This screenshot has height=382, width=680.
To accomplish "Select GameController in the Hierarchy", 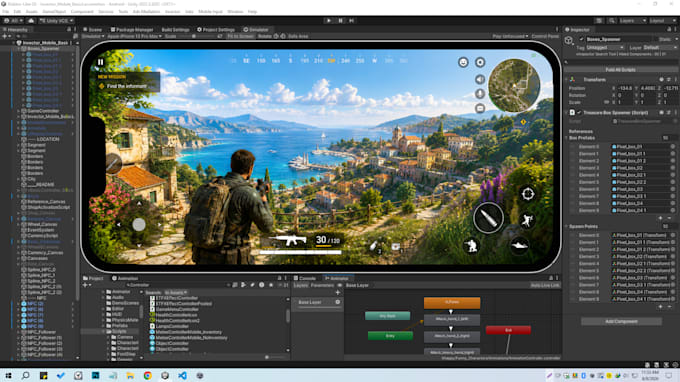I will tap(43, 111).
